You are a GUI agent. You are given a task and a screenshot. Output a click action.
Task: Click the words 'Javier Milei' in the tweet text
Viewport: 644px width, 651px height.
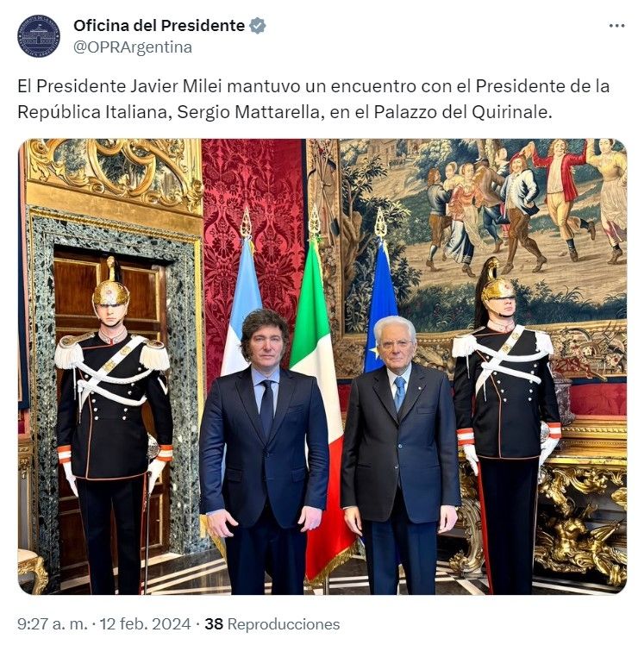[x=177, y=86]
